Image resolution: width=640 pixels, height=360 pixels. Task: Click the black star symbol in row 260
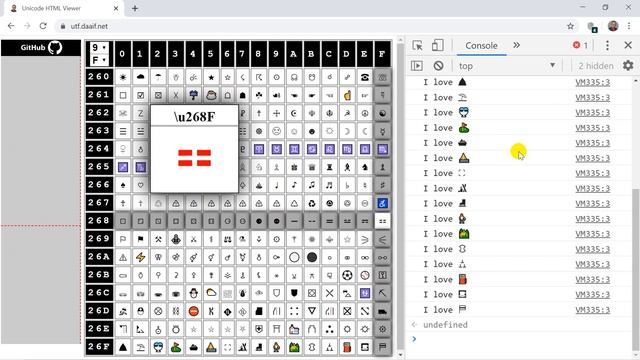point(211,77)
